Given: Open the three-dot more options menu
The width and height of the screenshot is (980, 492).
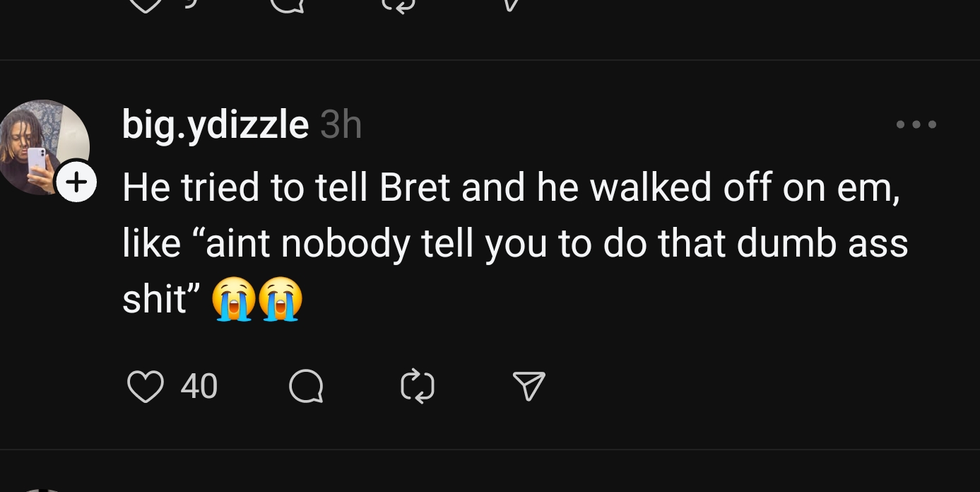Looking at the screenshot, I should point(916,124).
